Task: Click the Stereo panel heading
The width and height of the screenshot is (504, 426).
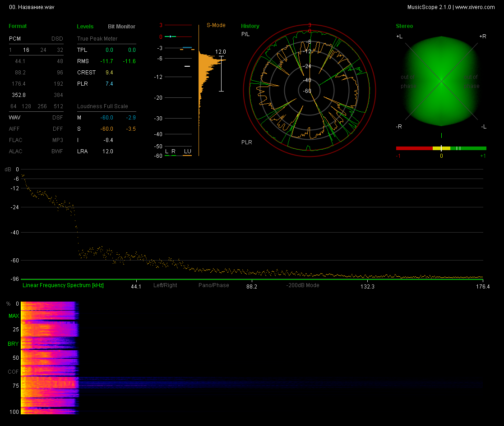Action: coord(404,26)
